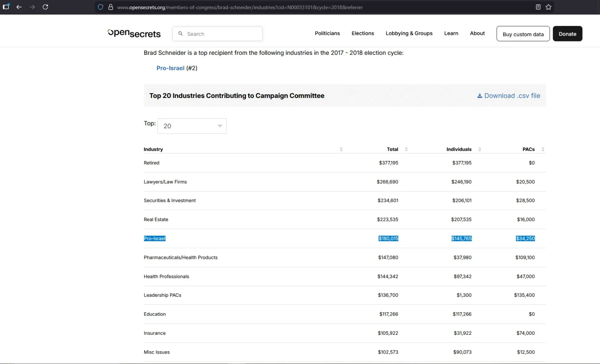
Task: Click the $135,400 Leadership PACs value
Action: coord(524,295)
